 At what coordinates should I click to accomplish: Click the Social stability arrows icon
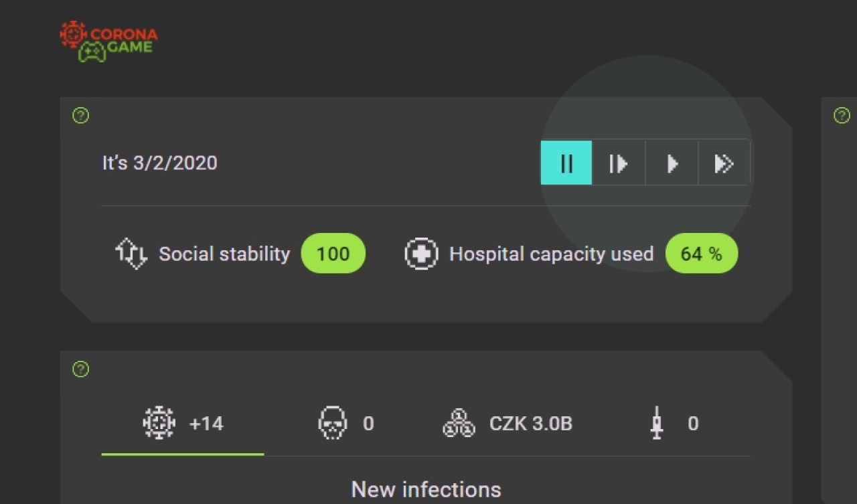coord(131,254)
